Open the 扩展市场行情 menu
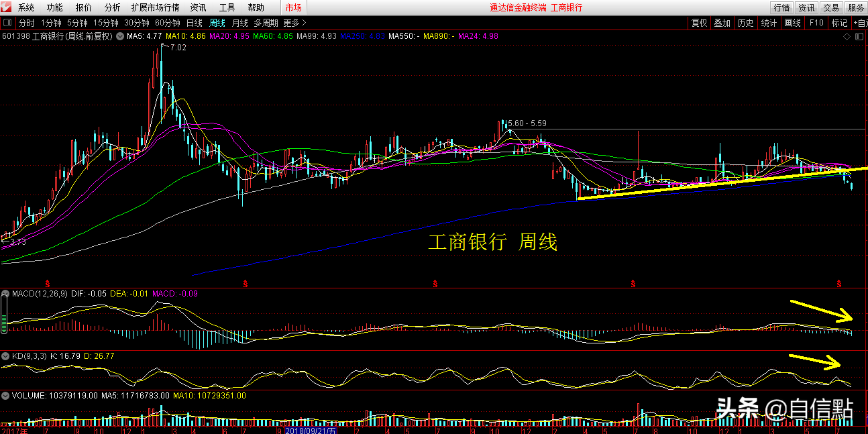This screenshot has width=868, height=434. [156, 7]
